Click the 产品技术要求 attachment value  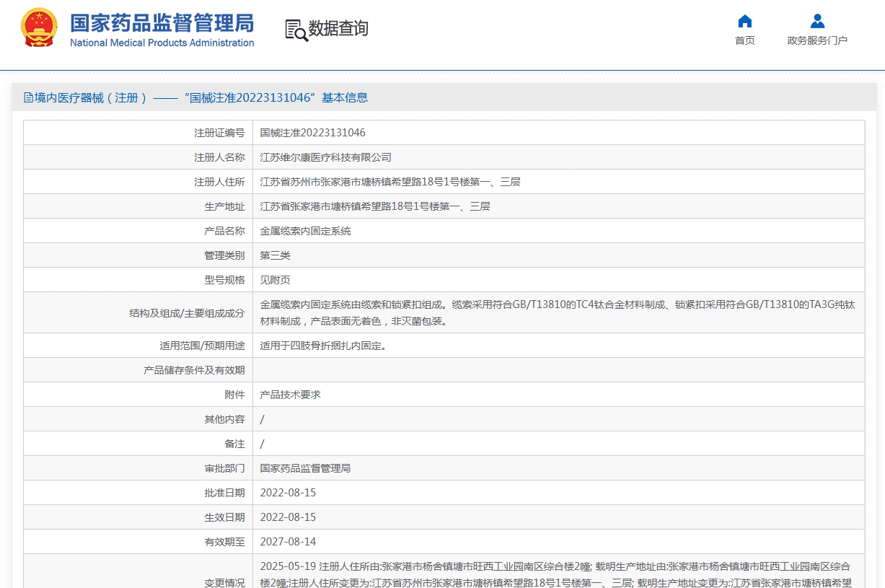point(291,395)
